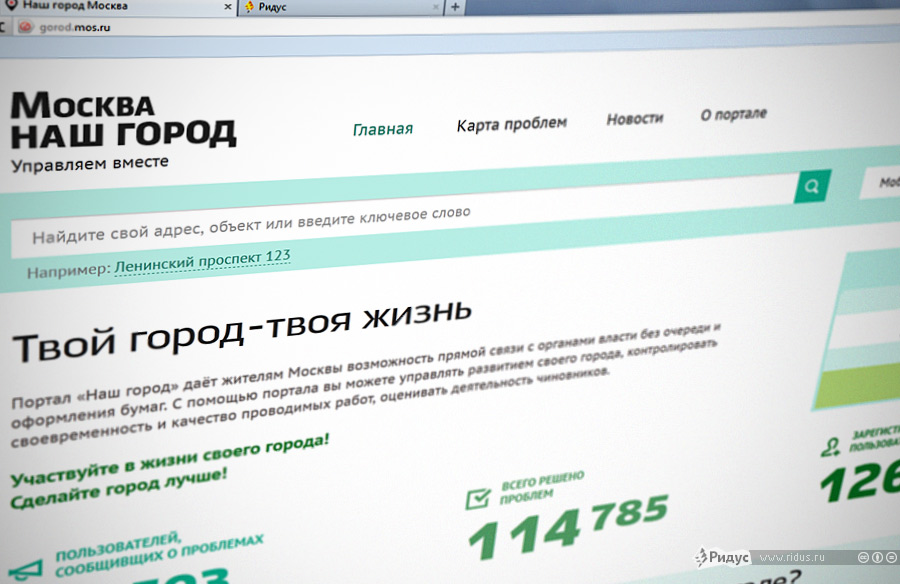Click the registered users person icon
The height and width of the screenshot is (584, 900).
point(830,447)
